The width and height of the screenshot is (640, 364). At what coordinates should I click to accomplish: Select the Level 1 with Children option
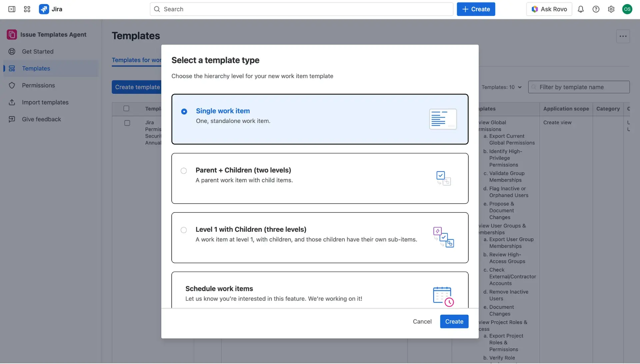tap(184, 230)
